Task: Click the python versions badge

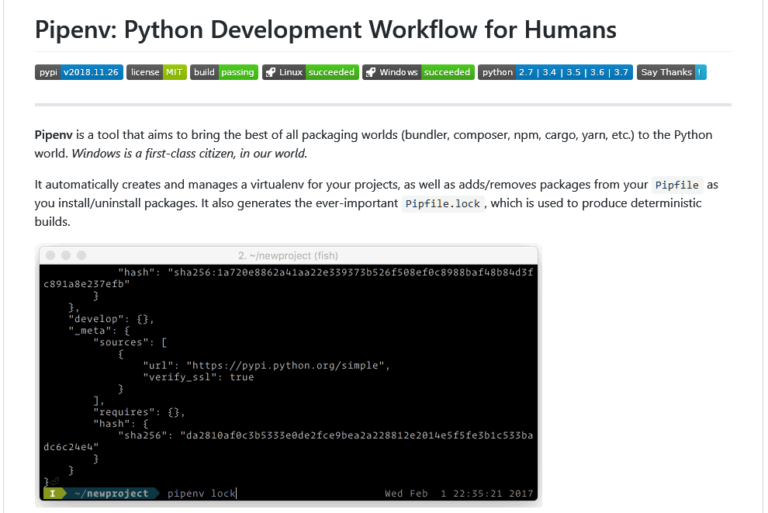Action: pyautogui.click(x=555, y=72)
